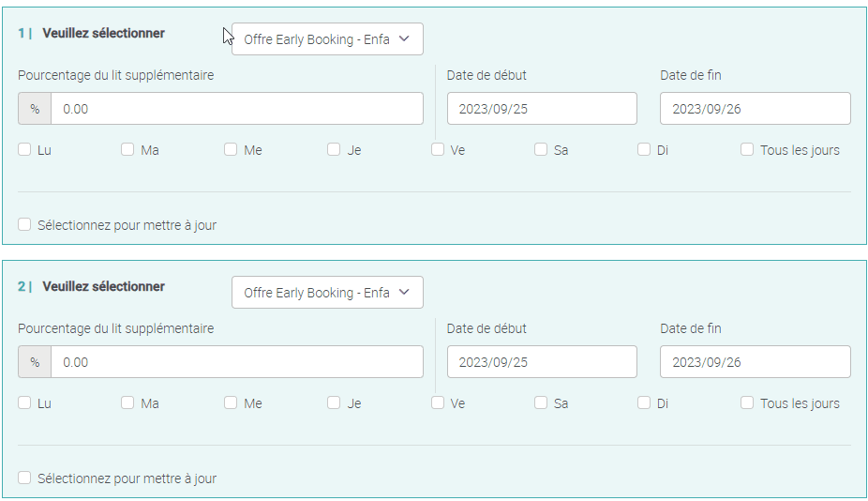The width and height of the screenshot is (868, 501).
Task: Click the 'Date de début' field in section 1
Action: [542, 109]
